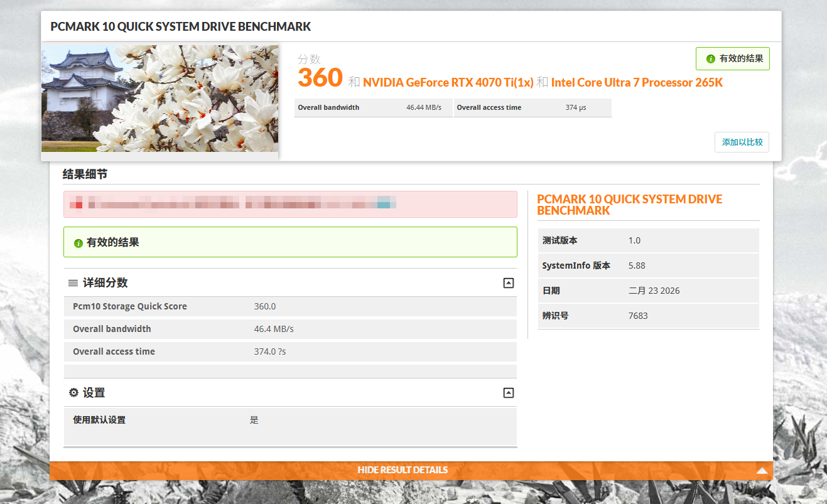Open the NVIDIA GeForce RTX 4070 Ti(1x) link
This screenshot has width=827, height=504.
click(448, 82)
